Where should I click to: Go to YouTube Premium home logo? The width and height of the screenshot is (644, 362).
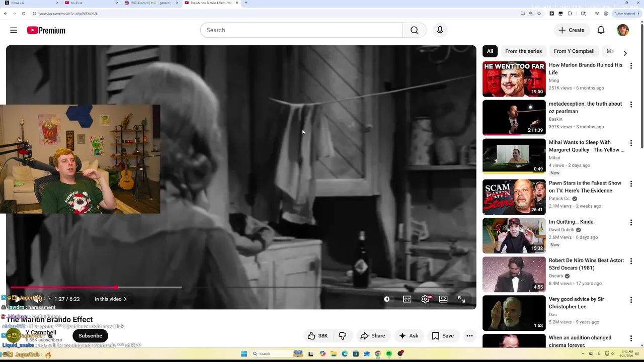pos(46,30)
